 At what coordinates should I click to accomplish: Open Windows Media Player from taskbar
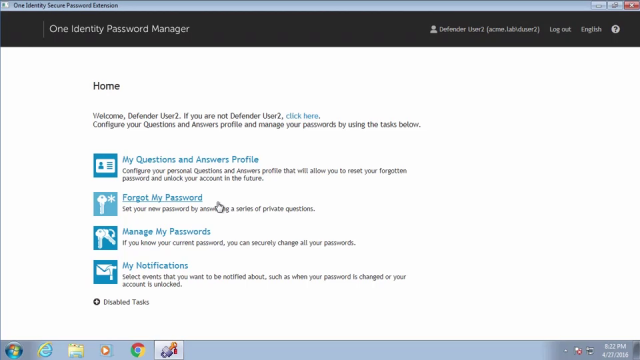pyautogui.click(x=106, y=350)
